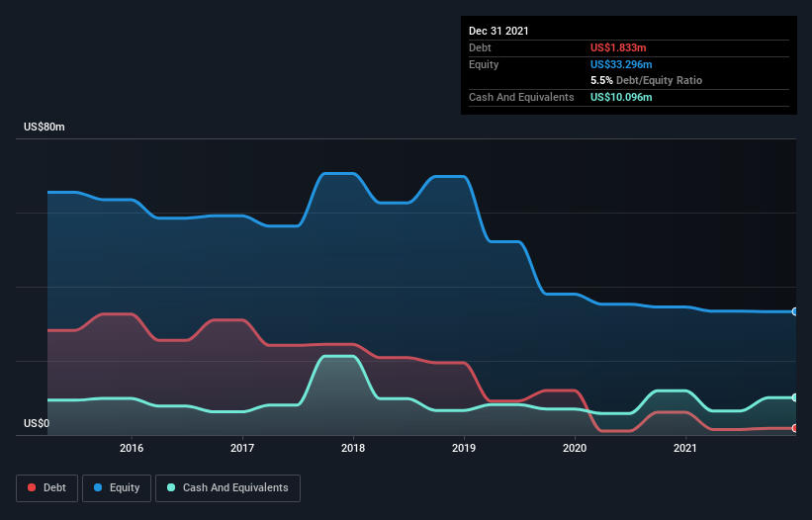Viewport: 812px width, 520px height.
Task: Click the Debt label in the tooltip
Action: (x=480, y=47)
